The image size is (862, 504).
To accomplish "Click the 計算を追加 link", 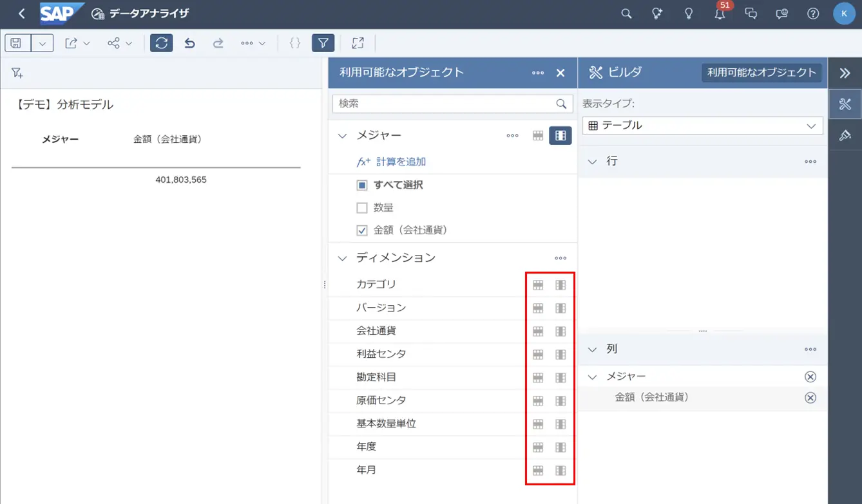I will click(x=392, y=162).
